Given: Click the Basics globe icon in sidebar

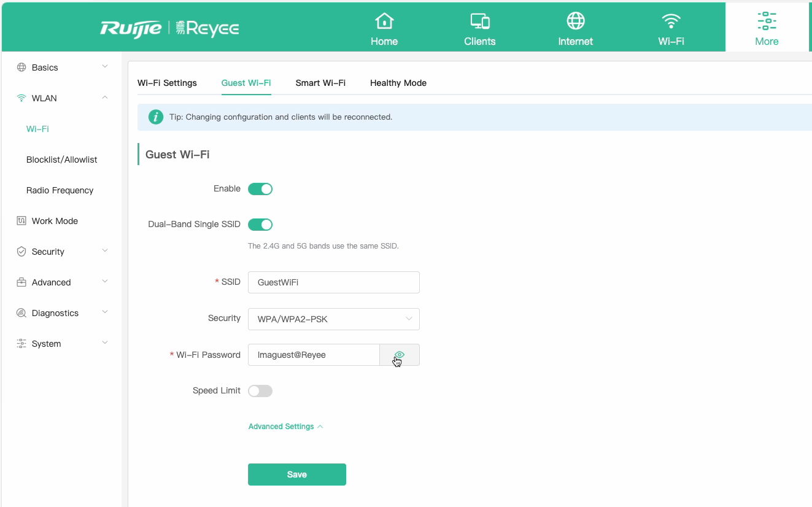Looking at the screenshot, I should [x=21, y=68].
